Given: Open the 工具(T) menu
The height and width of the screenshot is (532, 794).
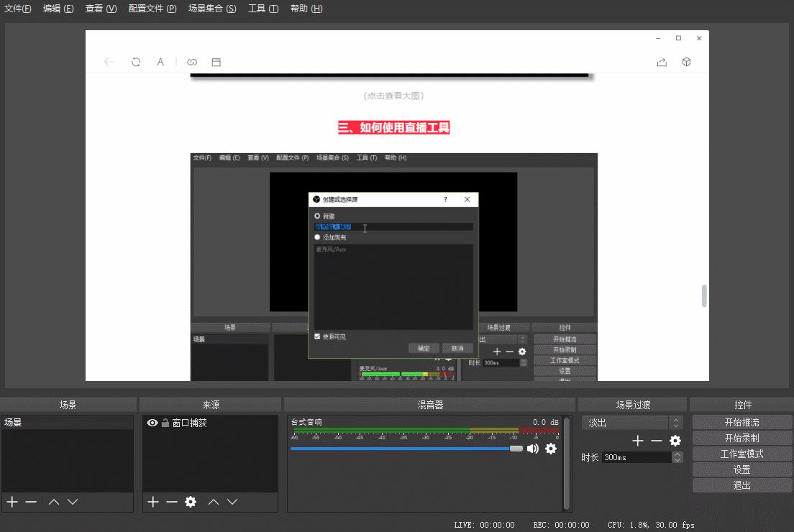Looking at the screenshot, I should 263,9.
